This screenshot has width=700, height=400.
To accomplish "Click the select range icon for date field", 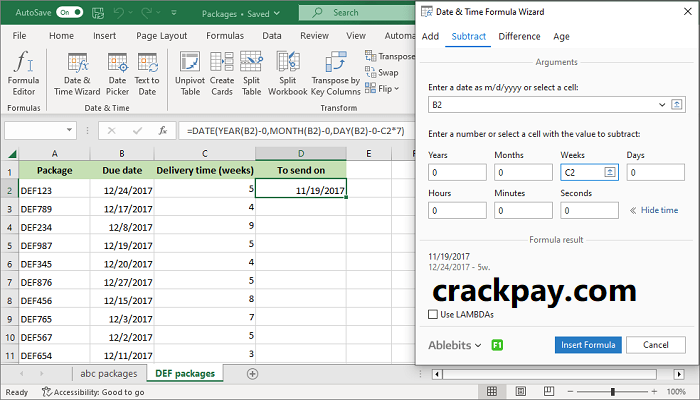I will (x=677, y=104).
